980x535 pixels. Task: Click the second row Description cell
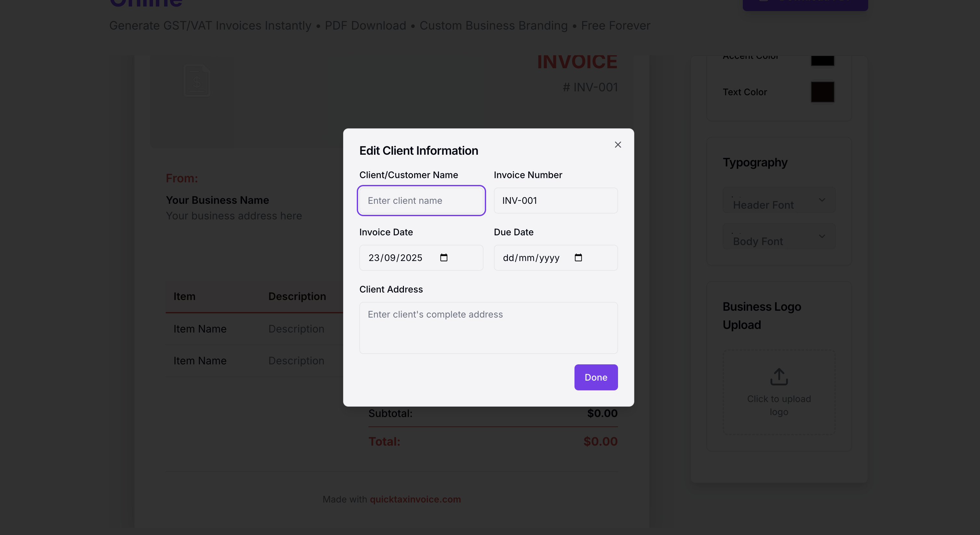pyautogui.click(x=296, y=361)
